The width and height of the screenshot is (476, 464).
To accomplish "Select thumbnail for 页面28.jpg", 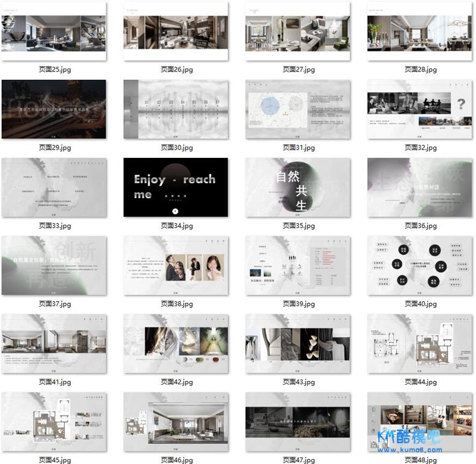I will [x=420, y=31].
